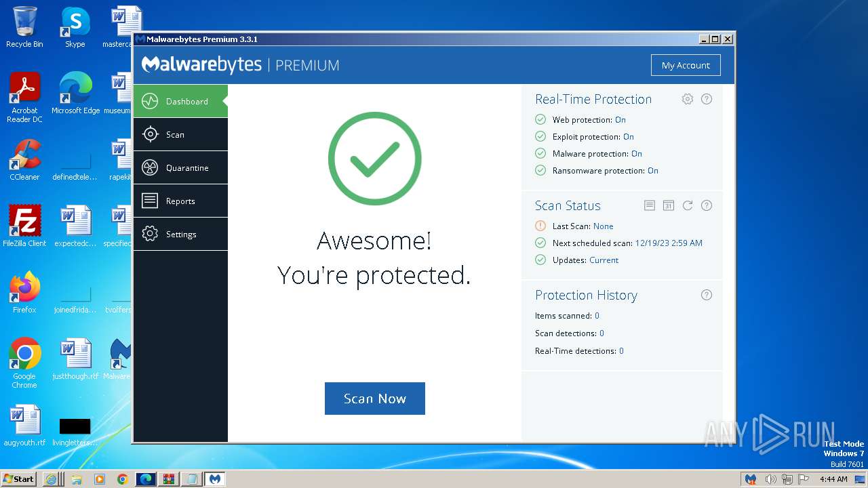This screenshot has width=868, height=488.
Task: Click the Malwarebytes logo in header
Action: coord(201,65)
